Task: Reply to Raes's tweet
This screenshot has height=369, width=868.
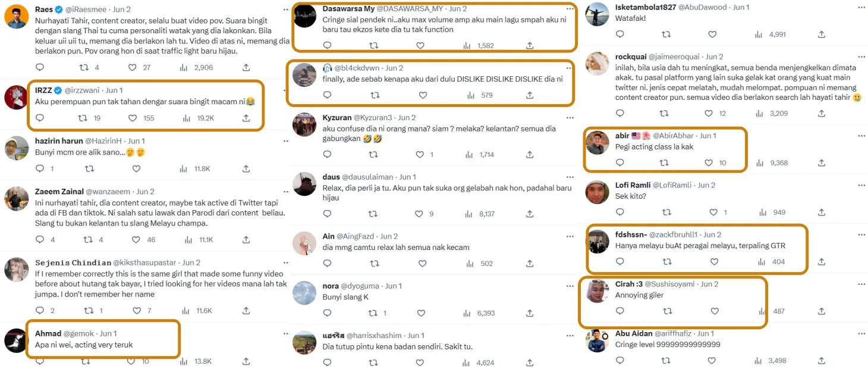Action: [40, 68]
